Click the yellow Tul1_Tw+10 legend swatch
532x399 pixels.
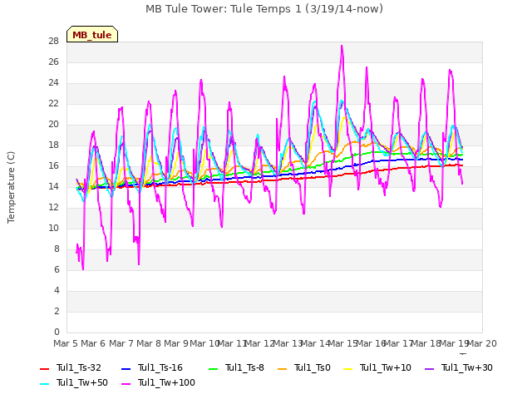(347, 368)
